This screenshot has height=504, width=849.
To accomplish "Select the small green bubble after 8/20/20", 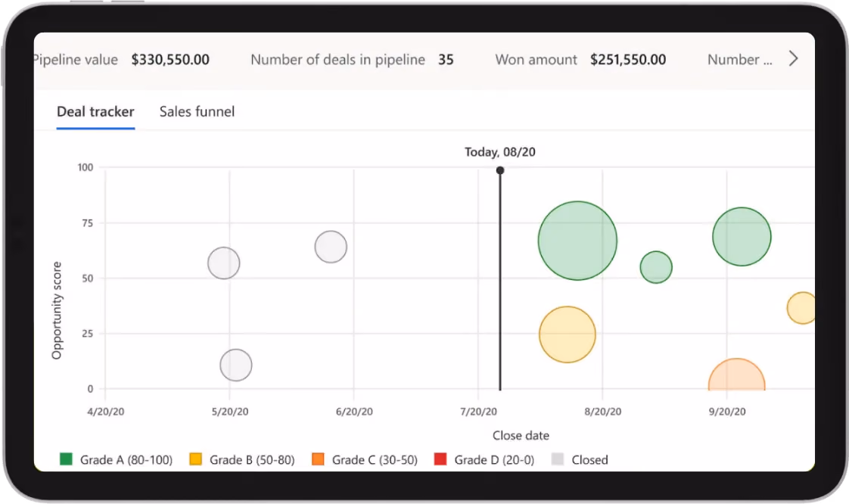I will coord(656,267).
